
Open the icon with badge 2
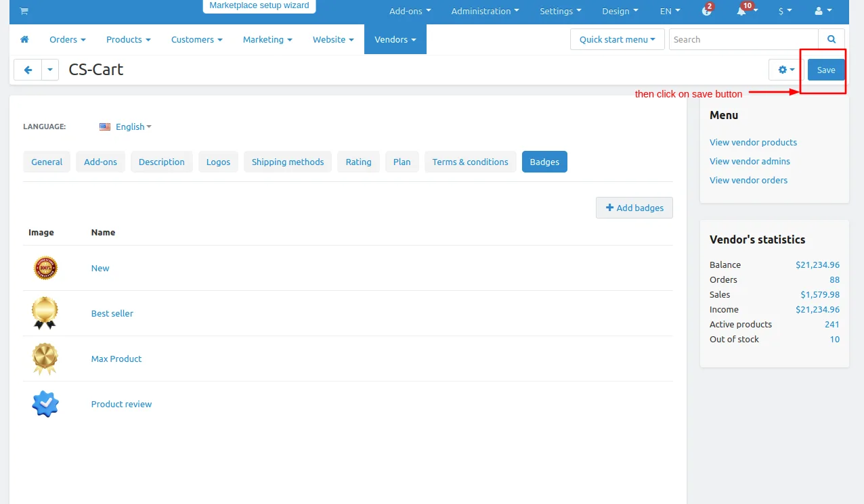pyautogui.click(x=708, y=10)
